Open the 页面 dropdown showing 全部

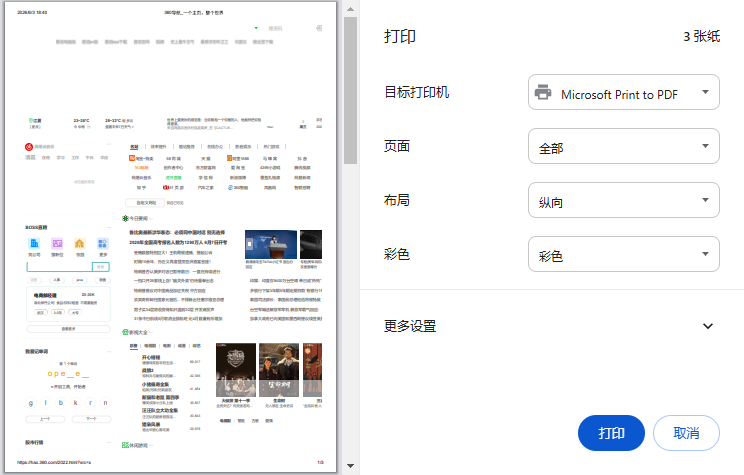pos(623,146)
